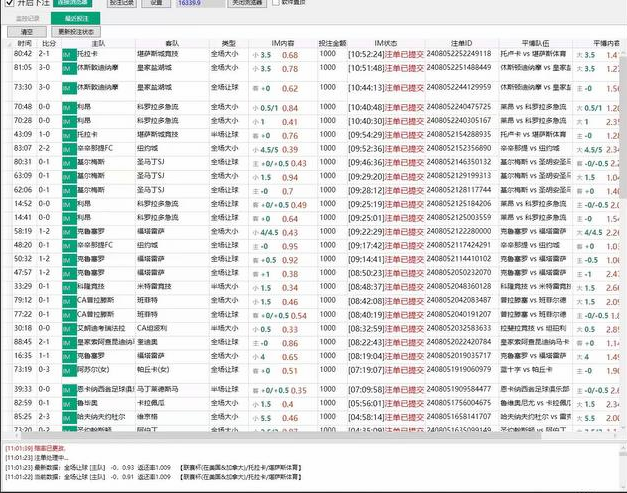
Task: Click the IM icon in the 皇家索阿查昆迪纳摩 row
Action: coord(69,341)
